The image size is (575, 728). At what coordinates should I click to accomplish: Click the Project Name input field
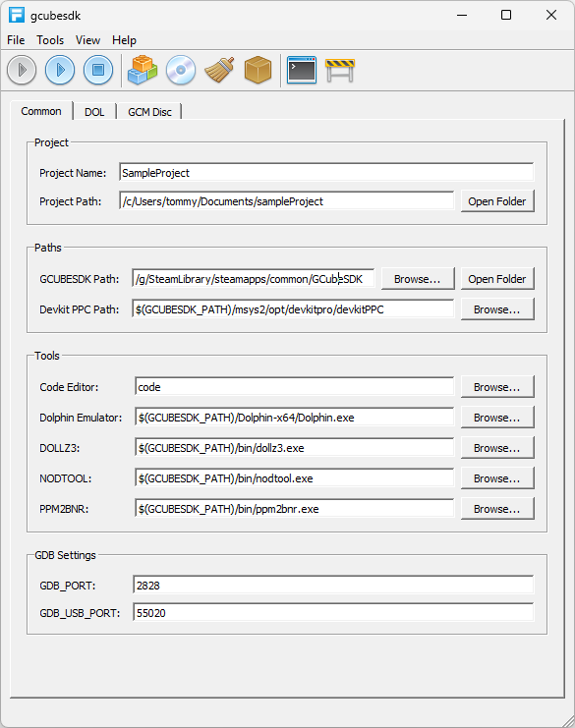point(326,173)
